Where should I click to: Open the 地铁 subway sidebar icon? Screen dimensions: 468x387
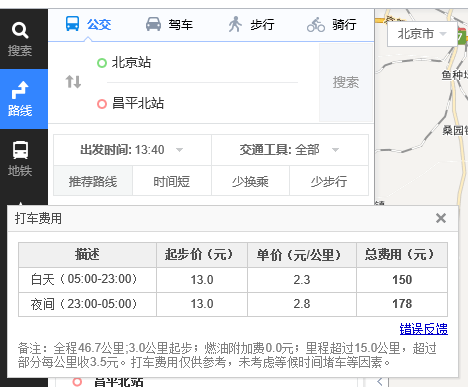point(20,159)
